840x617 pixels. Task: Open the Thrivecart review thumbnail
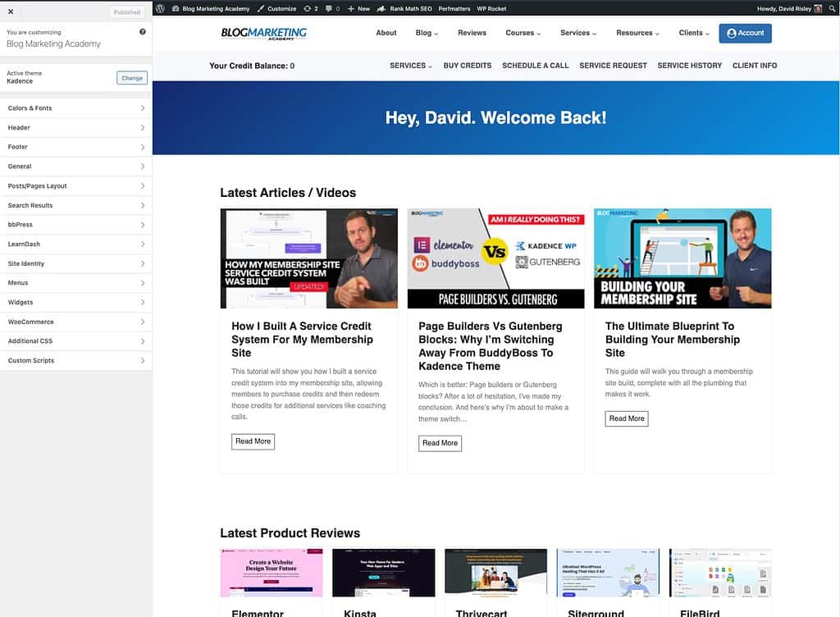pos(495,573)
